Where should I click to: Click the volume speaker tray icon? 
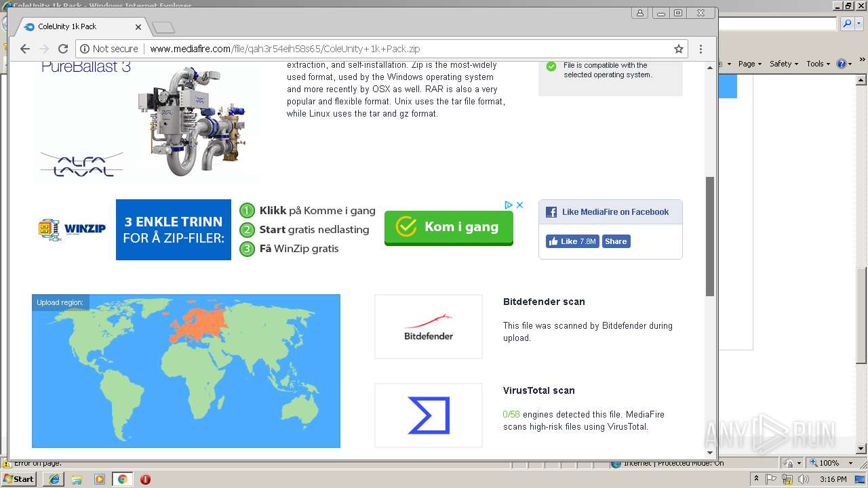click(803, 479)
